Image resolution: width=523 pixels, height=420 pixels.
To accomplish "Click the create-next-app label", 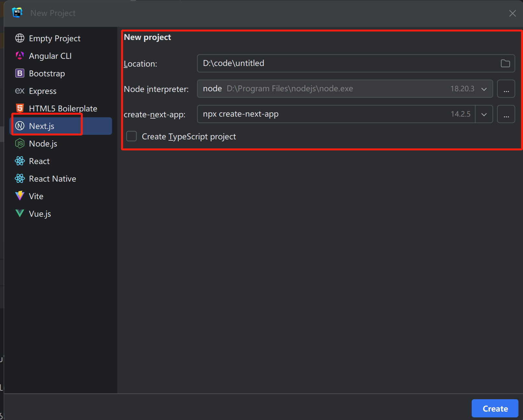I will pyautogui.click(x=155, y=114).
